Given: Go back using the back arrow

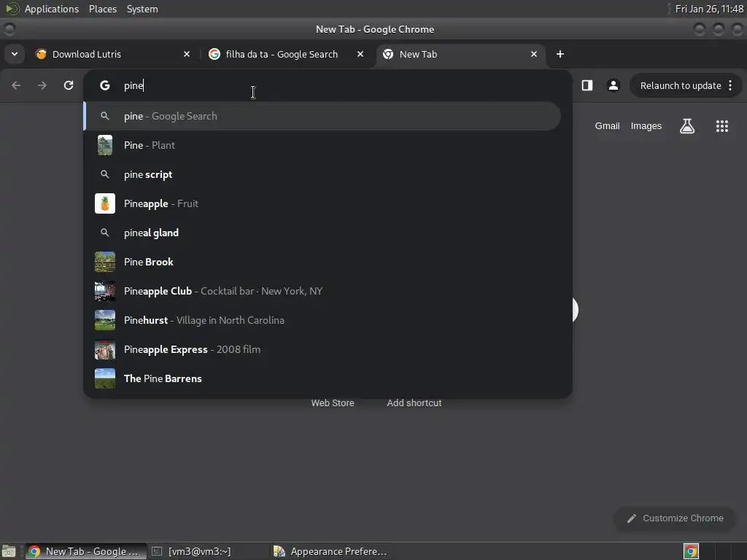Looking at the screenshot, I should [x=16, y=85].
